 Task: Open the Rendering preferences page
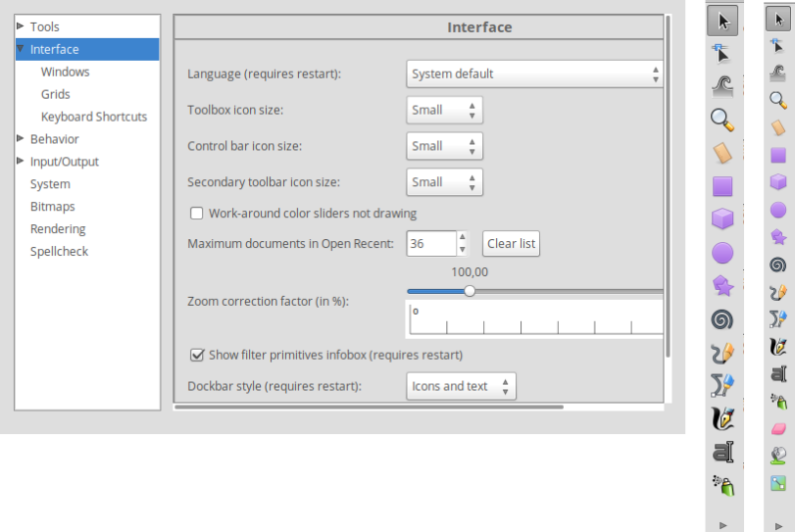[58, 229]
